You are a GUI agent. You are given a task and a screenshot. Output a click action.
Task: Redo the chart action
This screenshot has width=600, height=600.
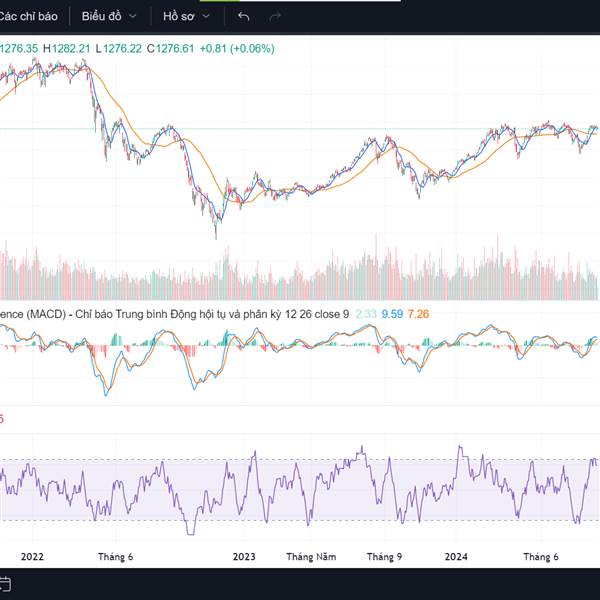275,16
